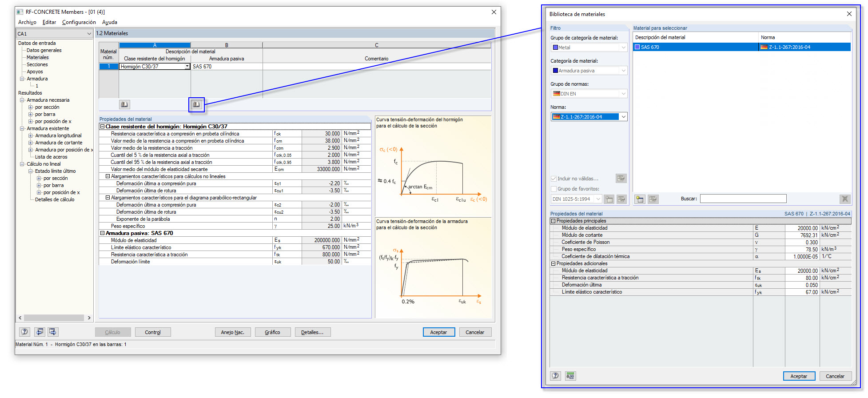Click SAS 670 cell in Armadura pasiva column
This screenshot has width=868, height=398.
(x=227, y=67)
